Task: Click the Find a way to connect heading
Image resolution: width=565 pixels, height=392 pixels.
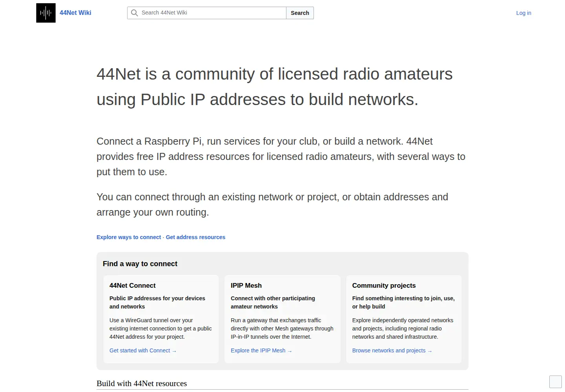Action: [x=140, y=264]
